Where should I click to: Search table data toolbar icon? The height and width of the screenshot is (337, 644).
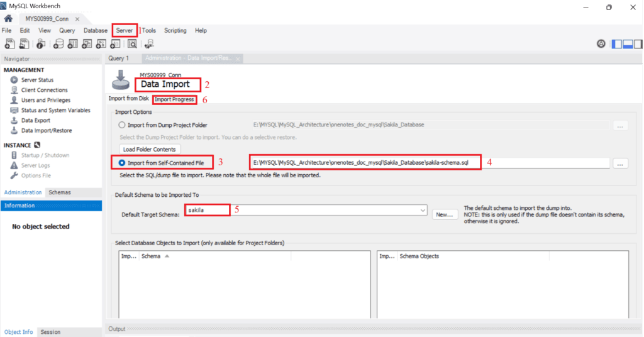[x=132, y=44]
